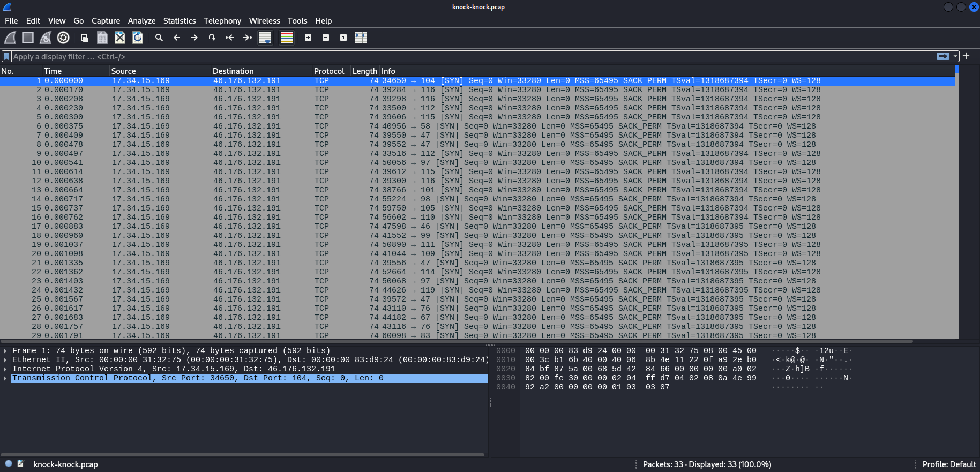
Task: Jump to the last packet
Action: tap(248, 38)
